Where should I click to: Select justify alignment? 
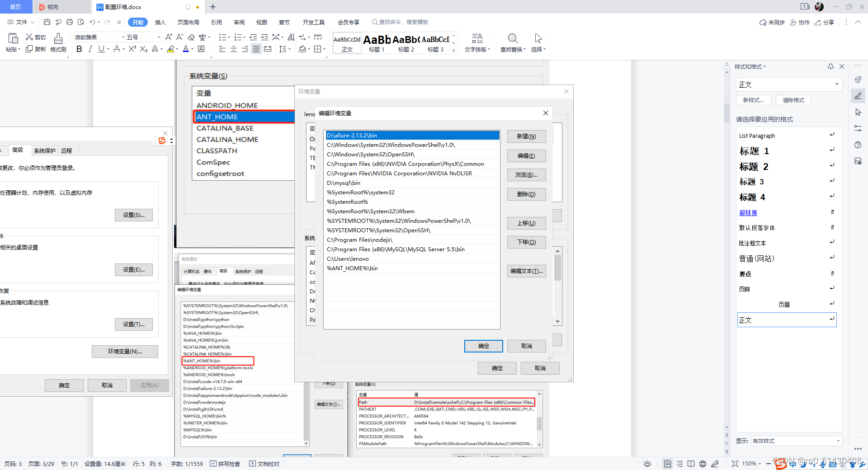256,49
